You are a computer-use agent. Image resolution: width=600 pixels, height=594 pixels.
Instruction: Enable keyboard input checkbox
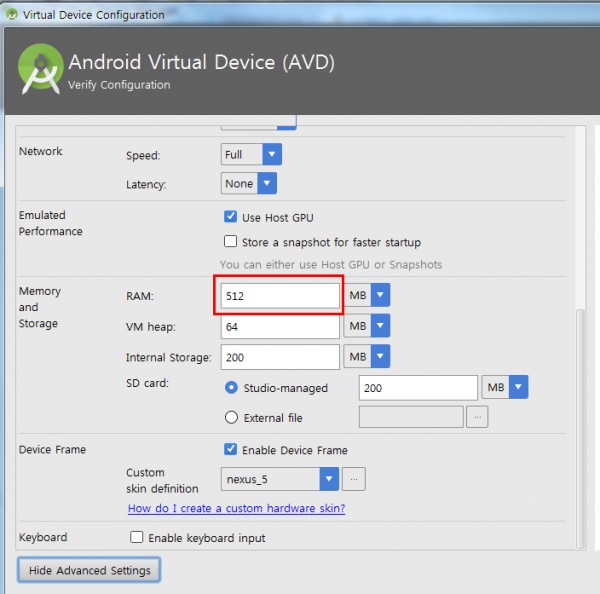click(137, 537)
